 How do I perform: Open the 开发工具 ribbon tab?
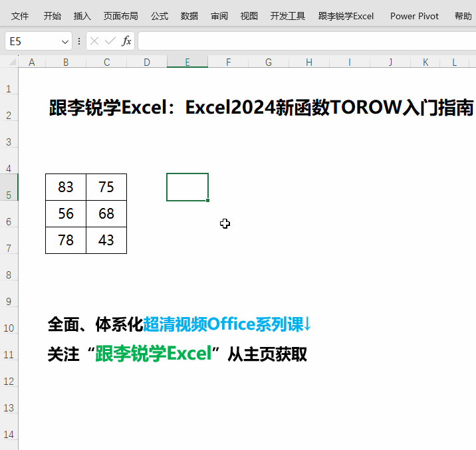287,16
